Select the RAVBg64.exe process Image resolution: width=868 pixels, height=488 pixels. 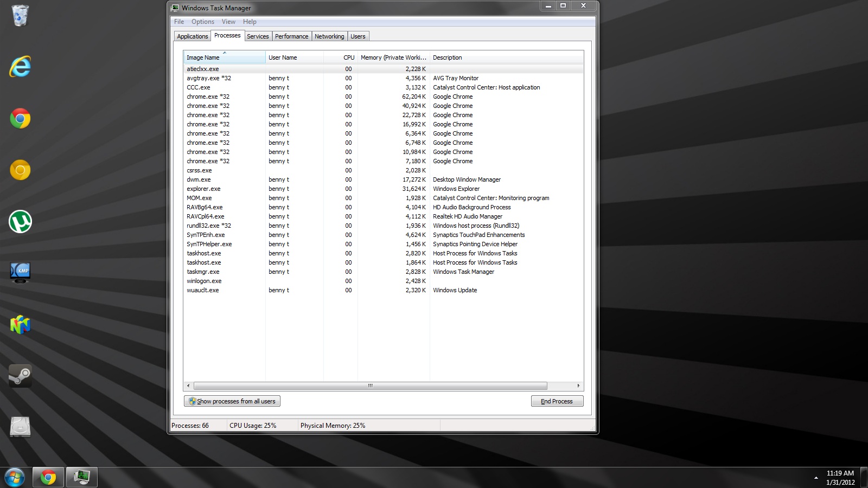coord(384,207)
